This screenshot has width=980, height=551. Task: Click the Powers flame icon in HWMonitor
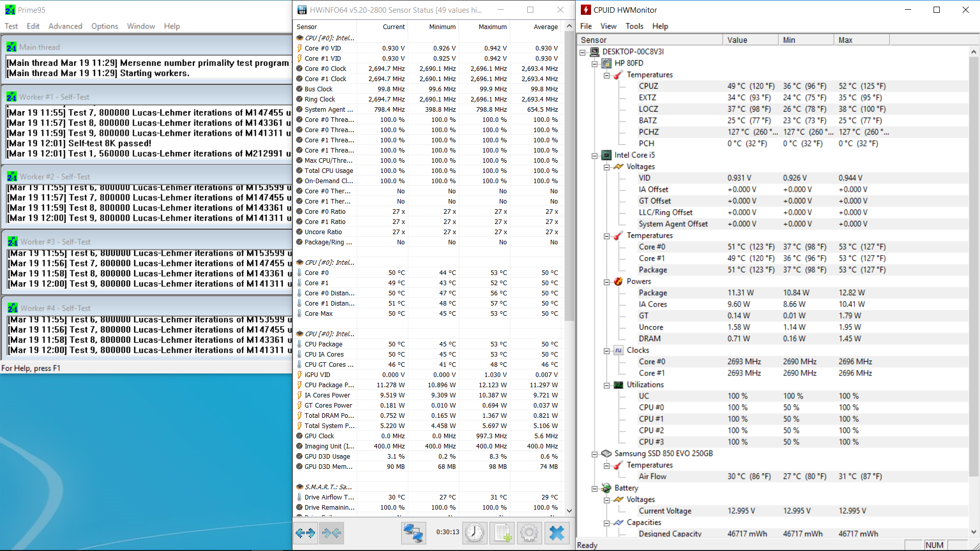(x=619, y=281)
